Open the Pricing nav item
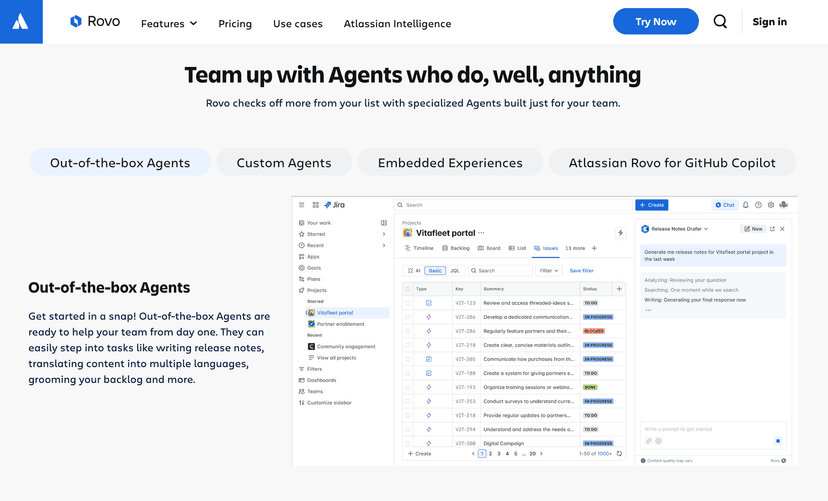828x501 pixels. (235, 23)
